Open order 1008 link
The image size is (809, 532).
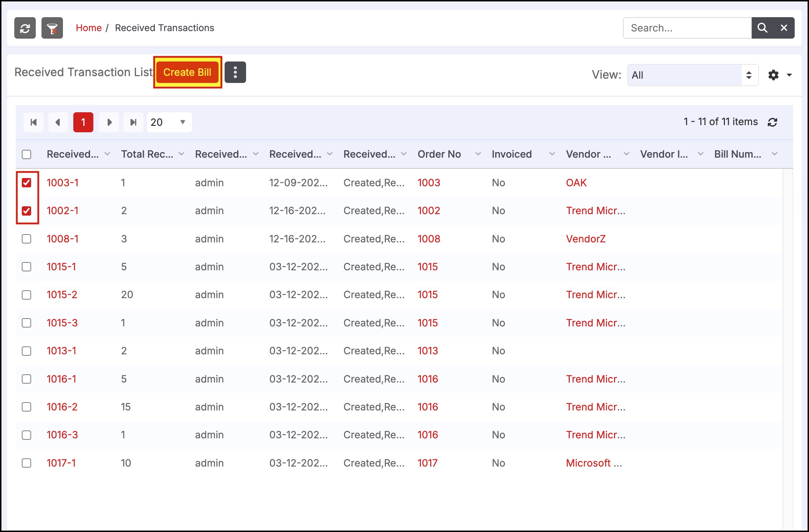click(x=429, y=239)
